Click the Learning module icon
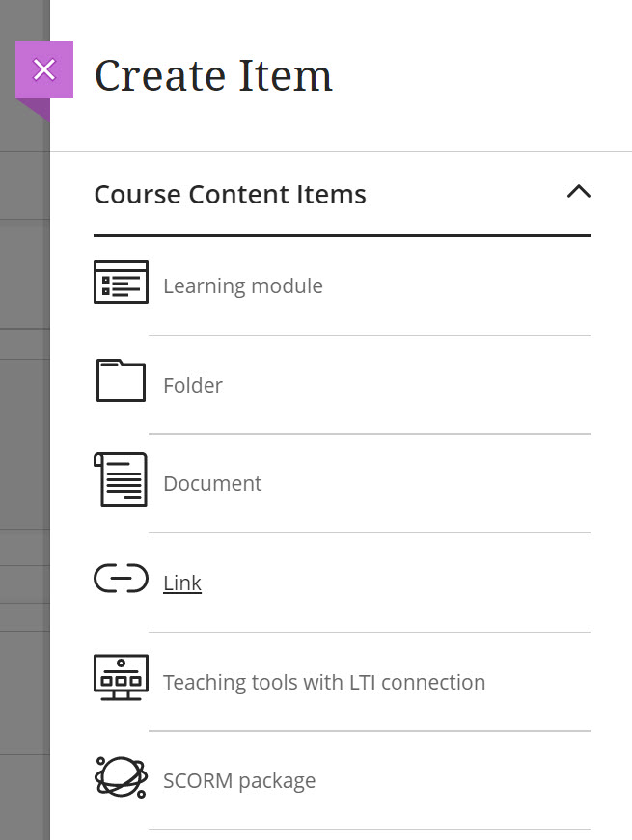This screenshot has height=840, width=632. click(x=121, y=283)
